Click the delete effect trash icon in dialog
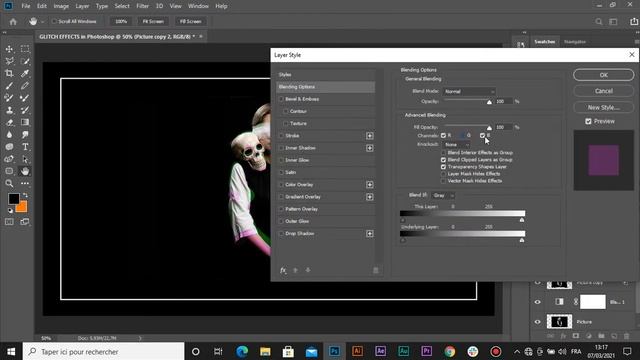Image resolution: width=640 pixels, height=360 pixels. click(376, 270)
